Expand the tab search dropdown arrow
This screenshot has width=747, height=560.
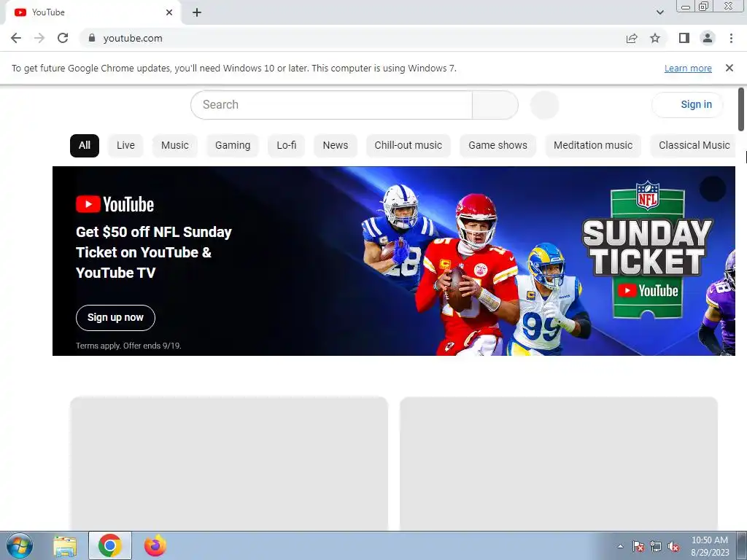659,12
